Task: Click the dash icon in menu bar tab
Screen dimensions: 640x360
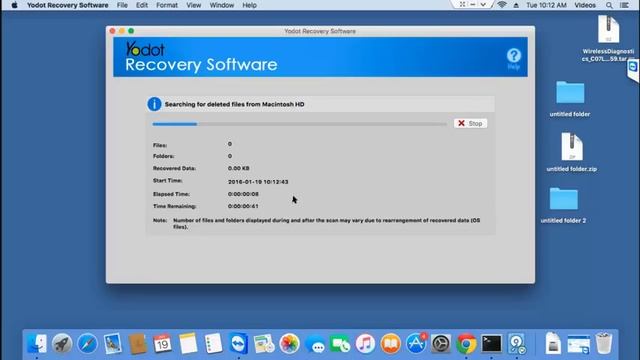Action: pos(473,4)
